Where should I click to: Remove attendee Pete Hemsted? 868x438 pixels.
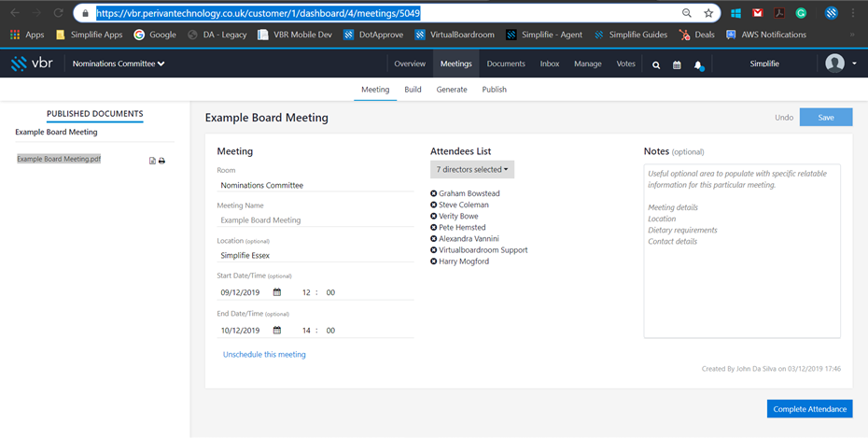click(x=433, y=227)
